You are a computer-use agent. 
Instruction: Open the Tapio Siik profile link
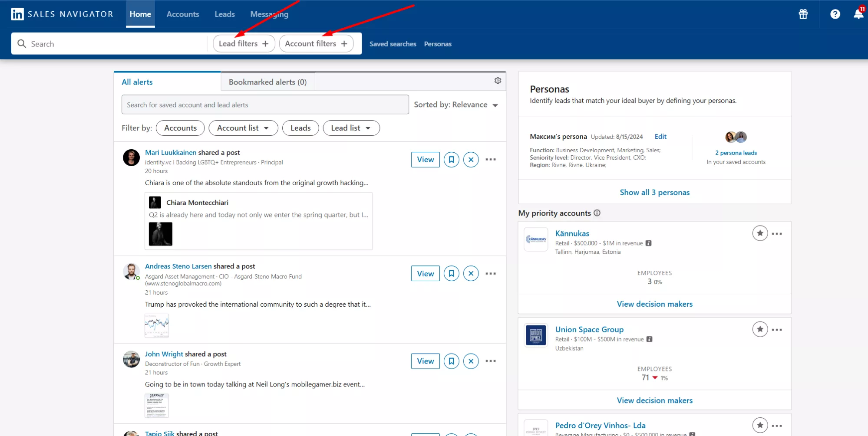(x=159, y=433)
